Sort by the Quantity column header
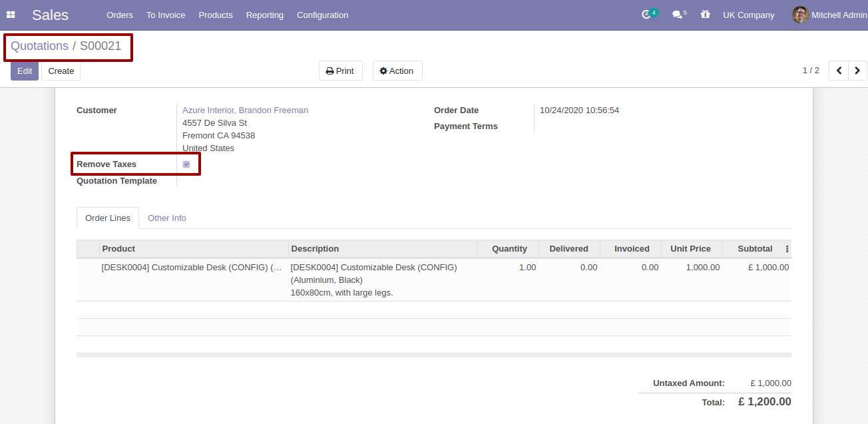The width and height of the screenshot is (868, 424). coord(508,249)
